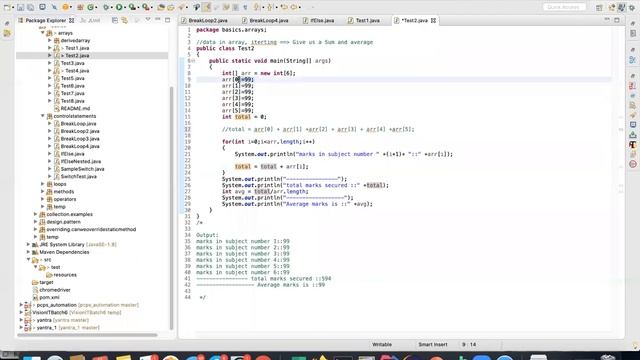Expand the pcps_automation project

pos(21,305)
